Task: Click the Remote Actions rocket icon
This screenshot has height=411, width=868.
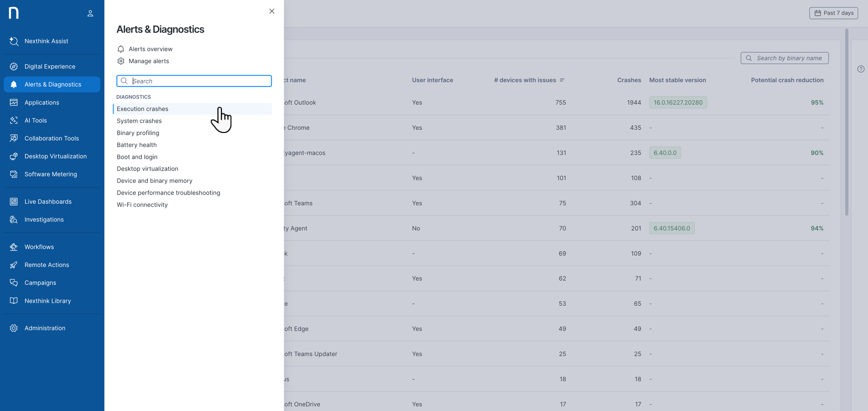Action: pos(14,265)
